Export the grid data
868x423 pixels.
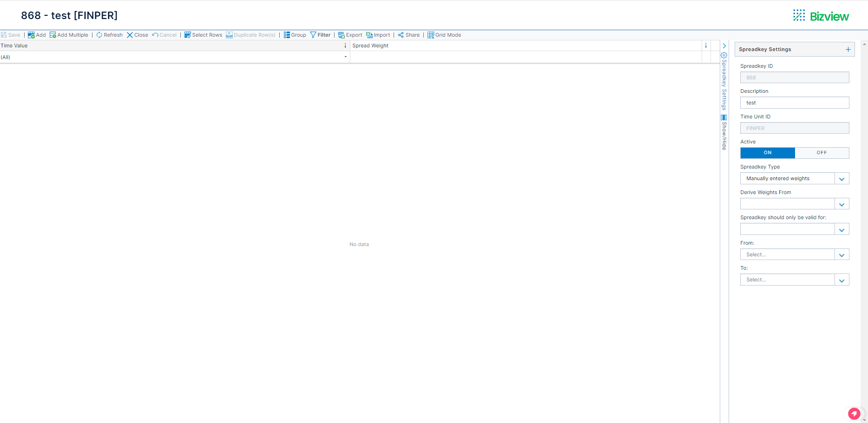[x=350, y=35]
